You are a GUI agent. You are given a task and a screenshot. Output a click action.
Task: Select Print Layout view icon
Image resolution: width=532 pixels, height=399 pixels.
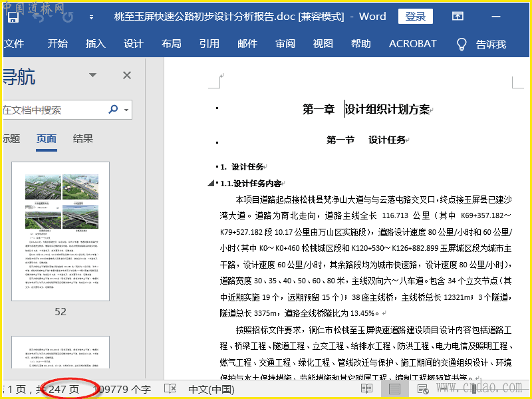click(394, 388)
